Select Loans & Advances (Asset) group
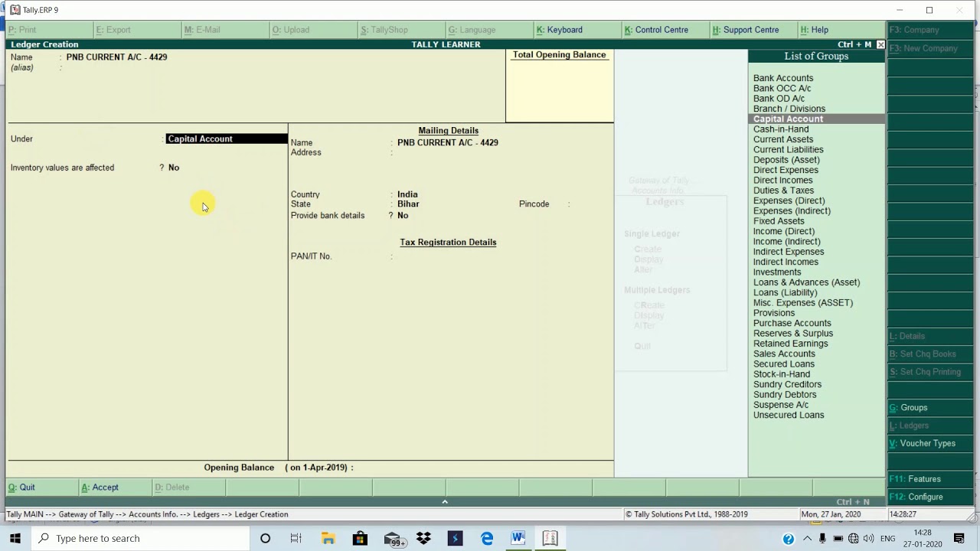This screenshot has height=551, width=980. point(806,282)
